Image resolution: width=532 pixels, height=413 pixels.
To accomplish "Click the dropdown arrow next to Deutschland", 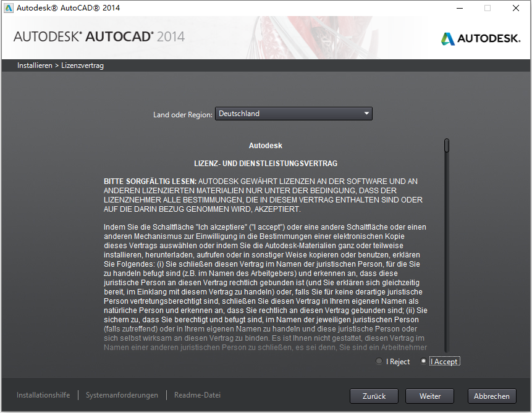I will pyautogui.click(x=366, y=114).
